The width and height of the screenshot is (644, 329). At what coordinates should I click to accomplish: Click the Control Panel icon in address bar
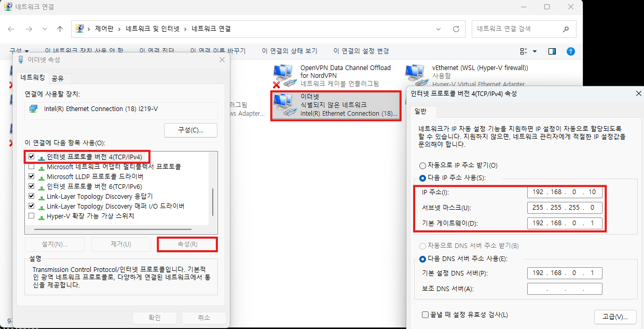click(x=80, y=29)
